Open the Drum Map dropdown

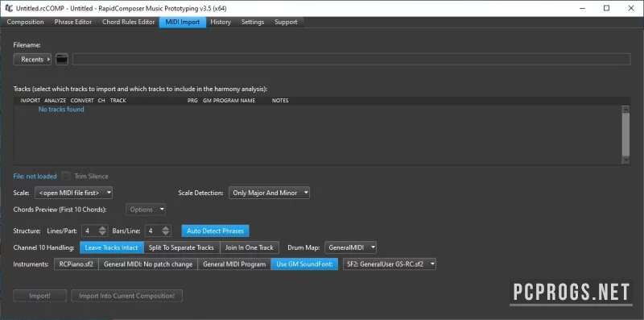[x=350, y=247]
